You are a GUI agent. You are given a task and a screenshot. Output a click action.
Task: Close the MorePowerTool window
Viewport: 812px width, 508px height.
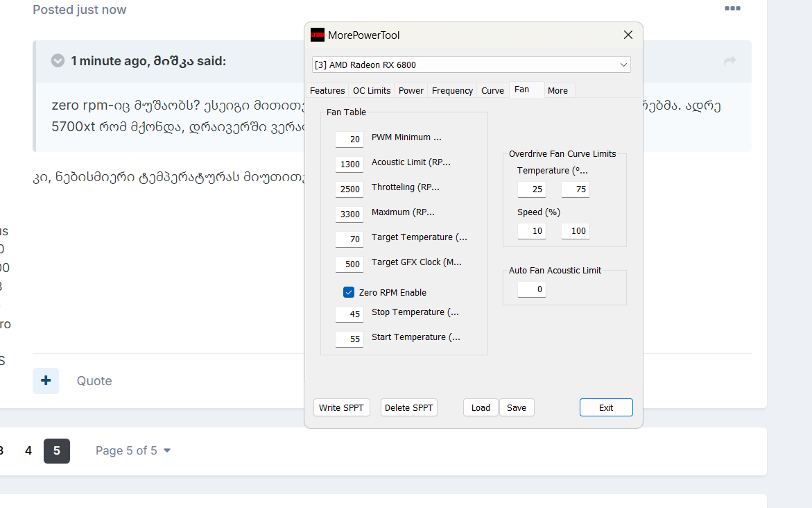point(628,35)
